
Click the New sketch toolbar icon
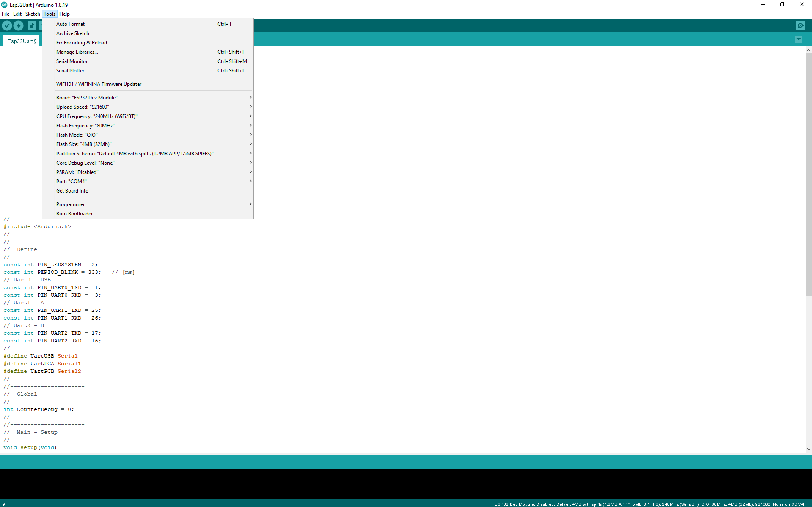coord(32,26)
